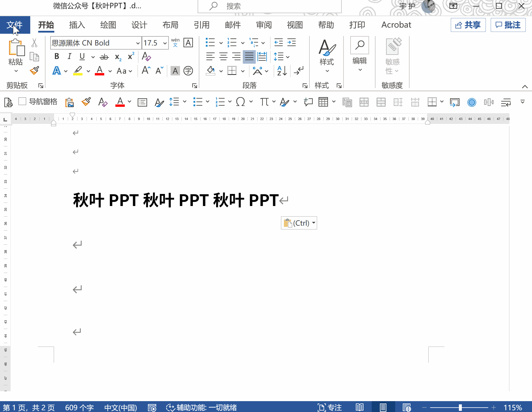This screenshot has height=412, width=532.
Task: Click the Copy icon in clipboard group
Action: coord(34,57)
